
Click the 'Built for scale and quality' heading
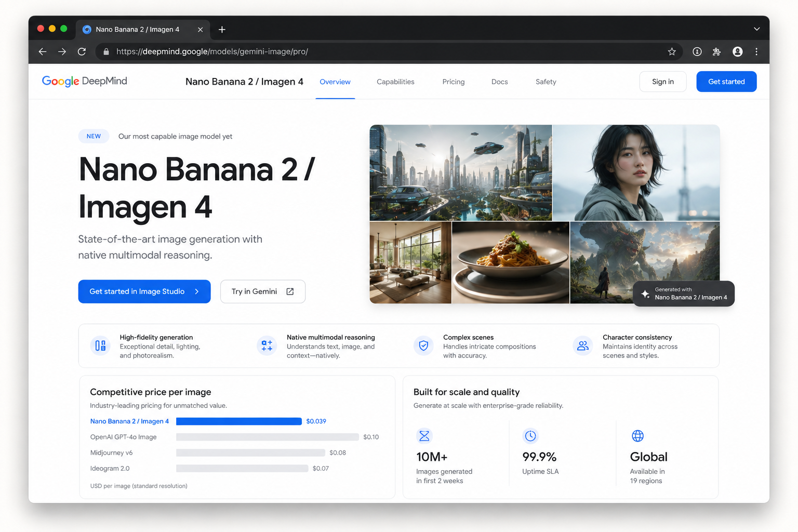point(467,392)
